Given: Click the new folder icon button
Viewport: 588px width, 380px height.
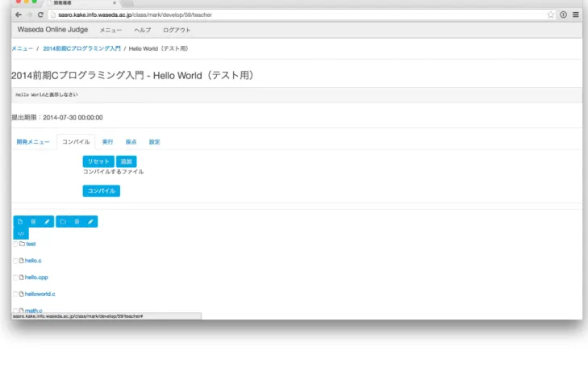Looking at the screenshot, I should pos(63,222).
